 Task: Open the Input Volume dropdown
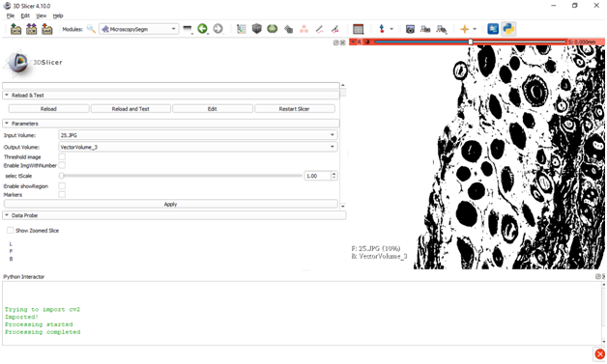point(198,135)
